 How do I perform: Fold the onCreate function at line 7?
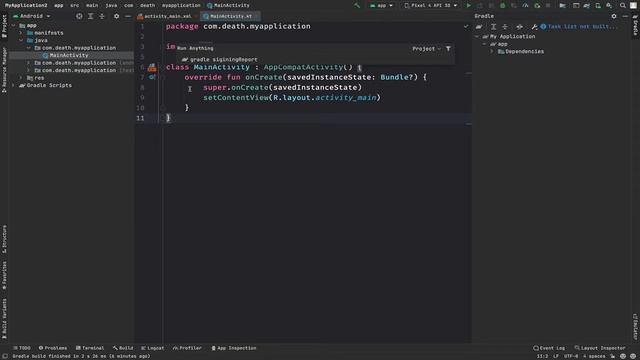point(162,77)
